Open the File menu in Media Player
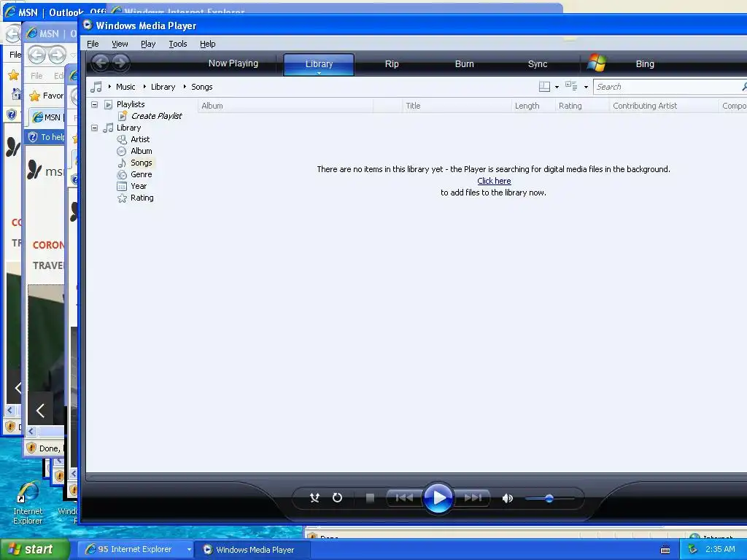Screen dimensions: 747x560 click(x=93, y=44)
